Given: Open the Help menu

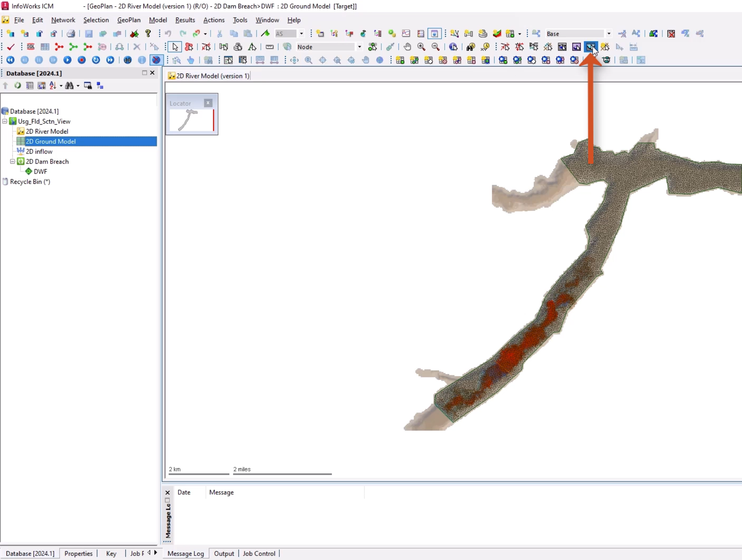Looking at the screenshot, I should (x=294, y=20).
